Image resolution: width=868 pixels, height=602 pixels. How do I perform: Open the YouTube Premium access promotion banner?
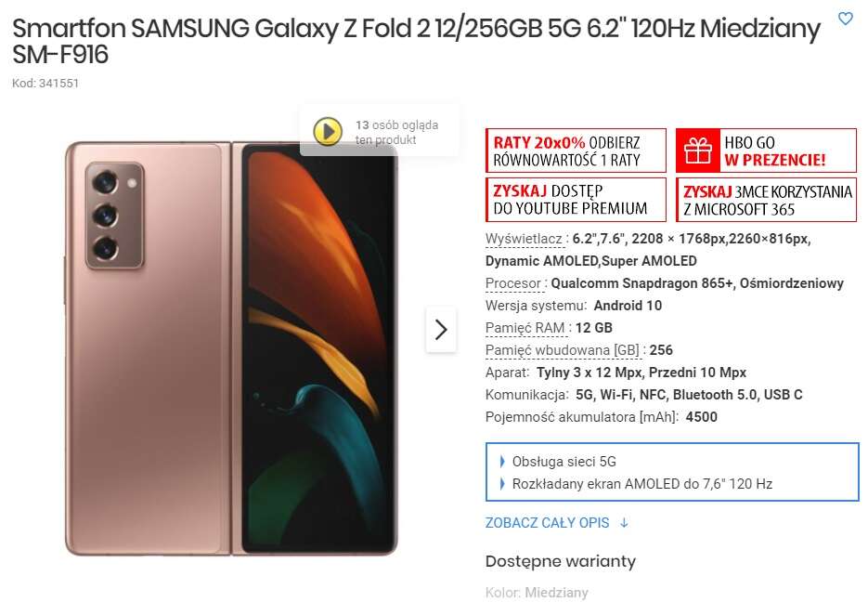coord(576,200)
